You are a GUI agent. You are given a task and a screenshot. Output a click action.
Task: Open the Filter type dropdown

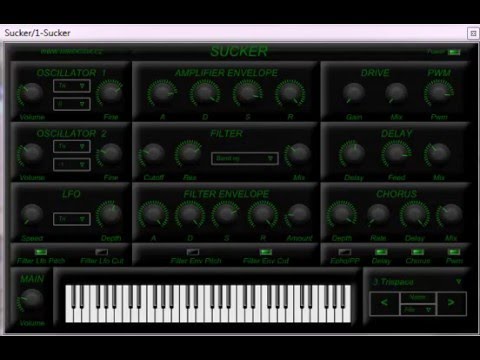tap(245, 158)
